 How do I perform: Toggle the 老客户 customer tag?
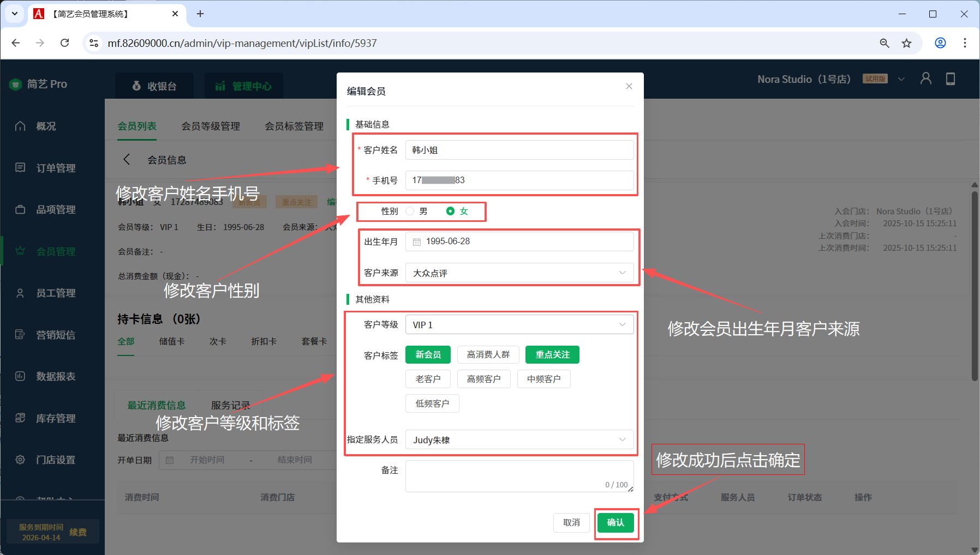(x=428, y=379)
